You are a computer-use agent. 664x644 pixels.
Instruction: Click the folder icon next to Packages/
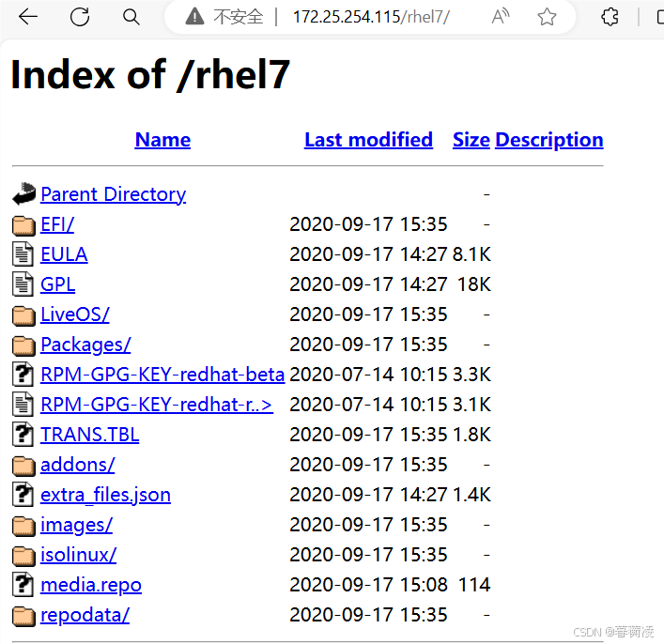tap(23, 345)
